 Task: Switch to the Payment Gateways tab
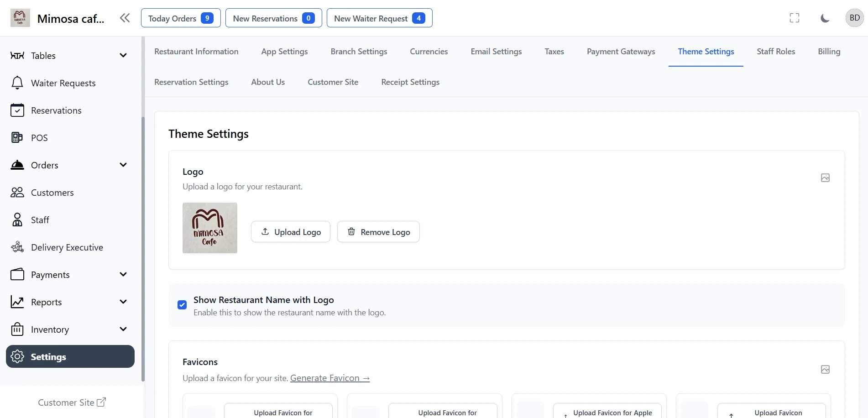click(621, 52)
